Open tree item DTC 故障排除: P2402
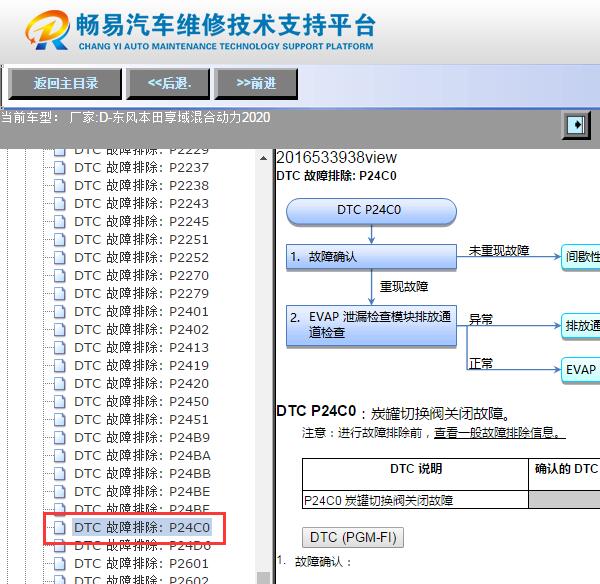 coord(142,330)
